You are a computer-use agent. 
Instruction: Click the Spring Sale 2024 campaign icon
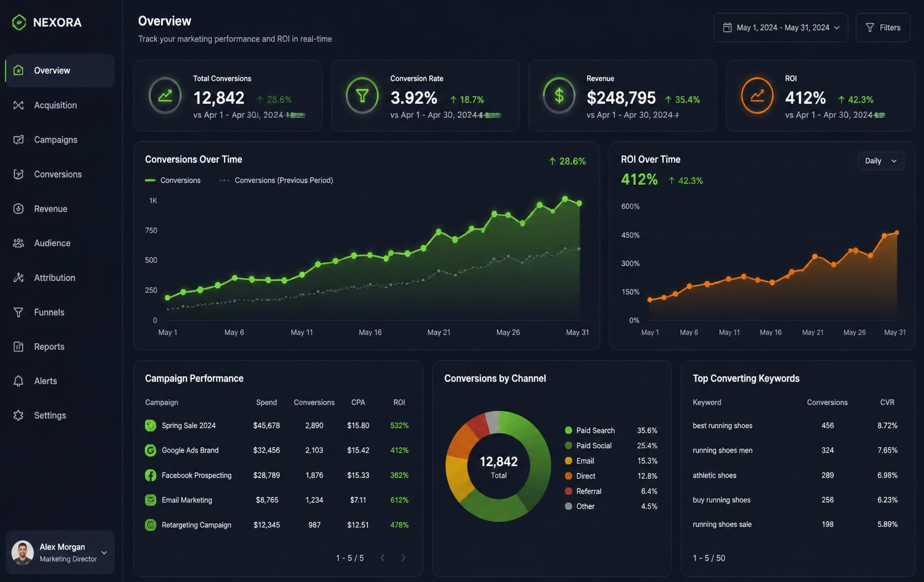point(150,426)
